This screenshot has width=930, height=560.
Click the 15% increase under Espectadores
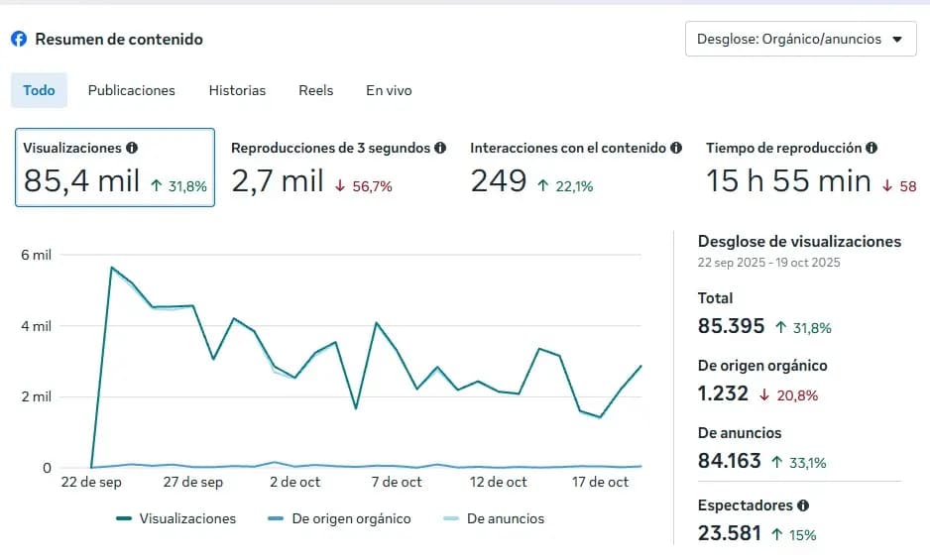click(x=793, y=535)
